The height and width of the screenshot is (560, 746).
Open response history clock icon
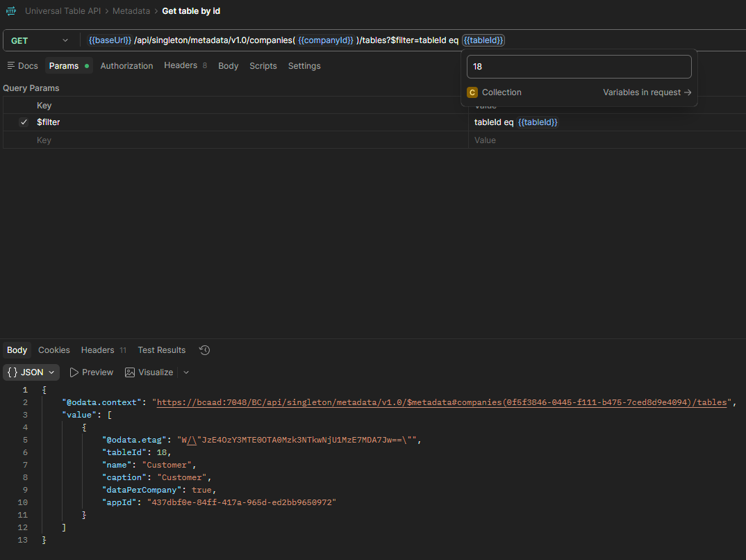205,350
